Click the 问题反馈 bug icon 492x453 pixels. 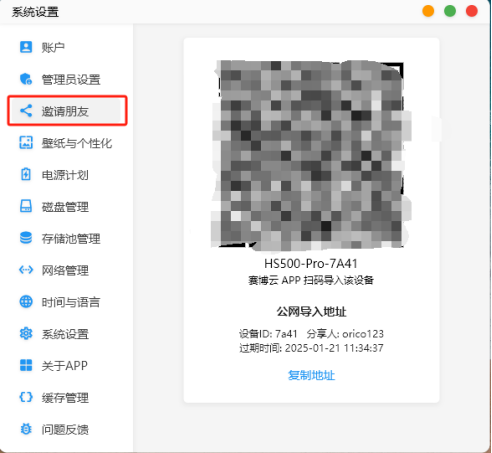[26, 429]
